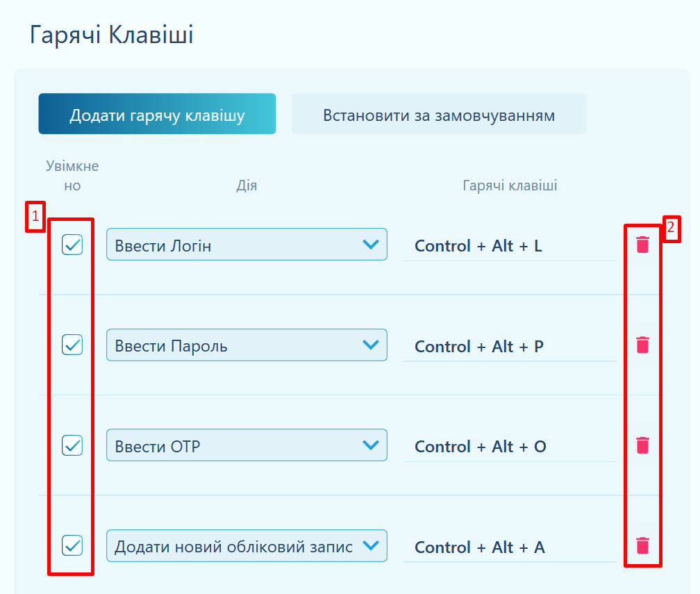Uncheck the Ввести Пароль enabled checkbox
This screenshot has width=700, height=594.
pos(72,345)
